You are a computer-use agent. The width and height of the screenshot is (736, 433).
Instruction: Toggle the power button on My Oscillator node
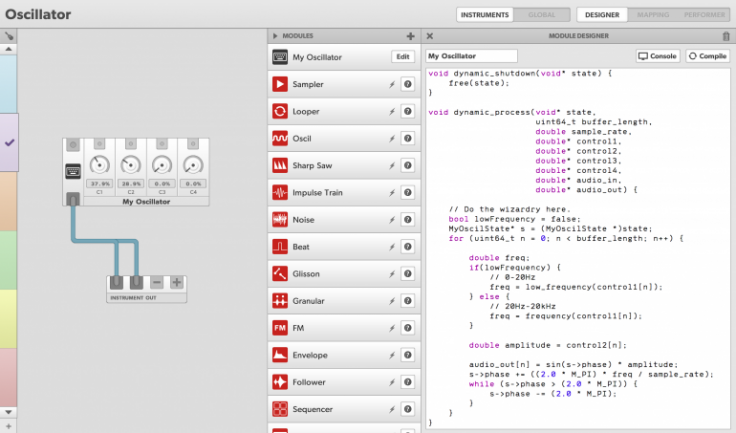coord(72,147)
